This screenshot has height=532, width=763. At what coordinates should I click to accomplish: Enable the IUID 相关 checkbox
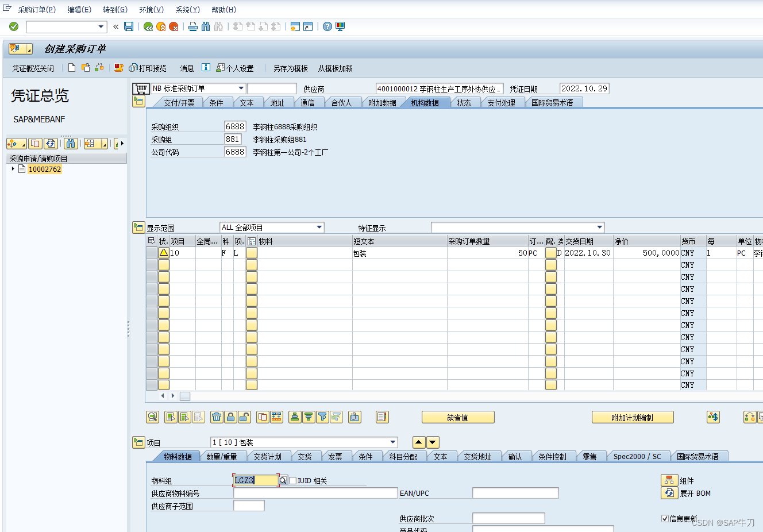tap(292, 481)
